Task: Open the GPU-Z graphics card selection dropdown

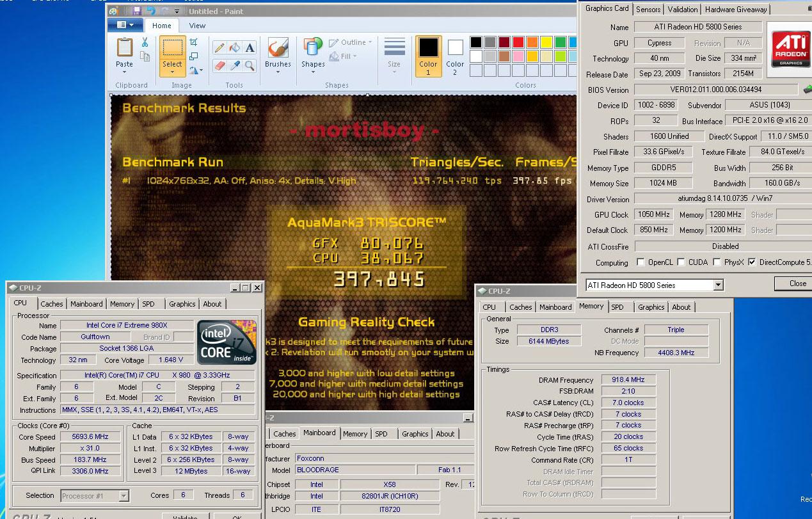Action: click(x=718, y=285)
